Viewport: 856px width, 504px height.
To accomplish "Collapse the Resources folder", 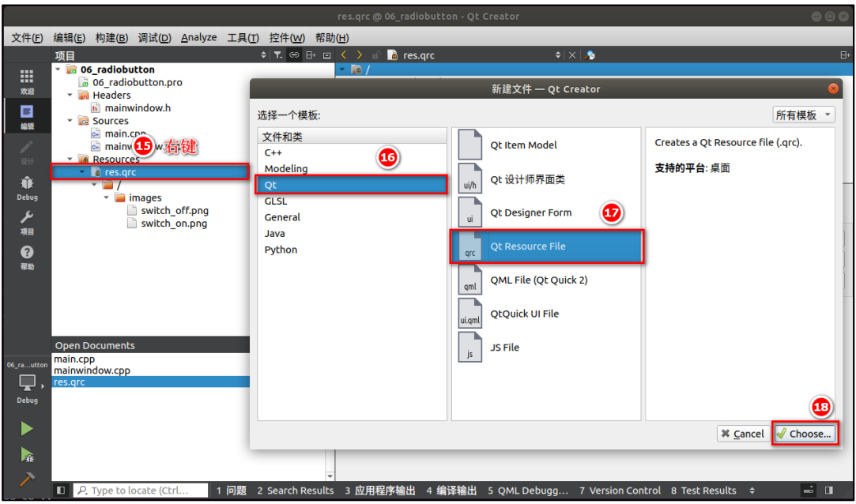I will point(70,159).
